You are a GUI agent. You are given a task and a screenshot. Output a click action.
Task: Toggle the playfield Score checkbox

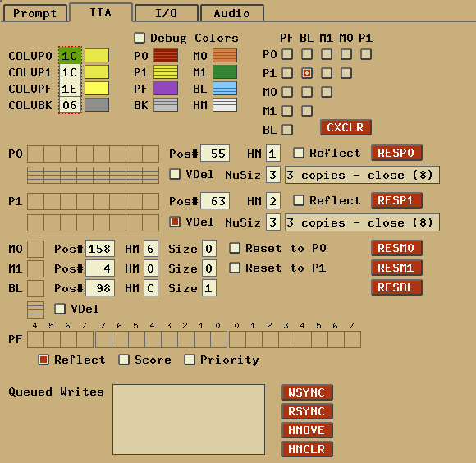click(x=124, y=360)
